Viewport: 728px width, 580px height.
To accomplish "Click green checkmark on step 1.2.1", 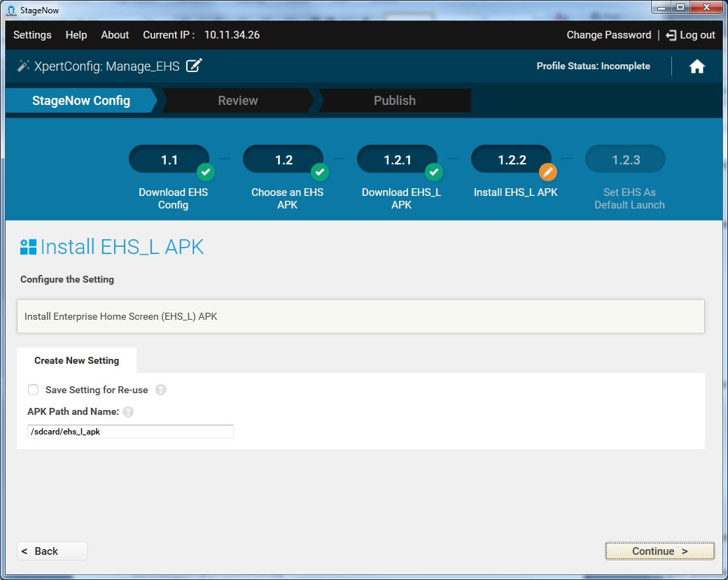I will coord(434,171).
